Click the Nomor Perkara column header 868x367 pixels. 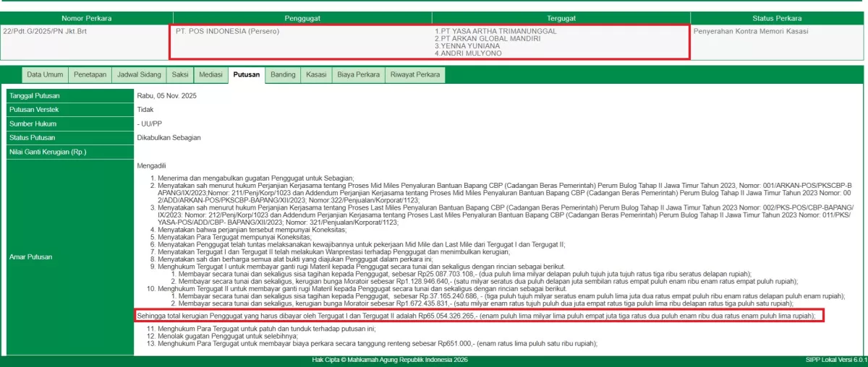click(87, 17)
